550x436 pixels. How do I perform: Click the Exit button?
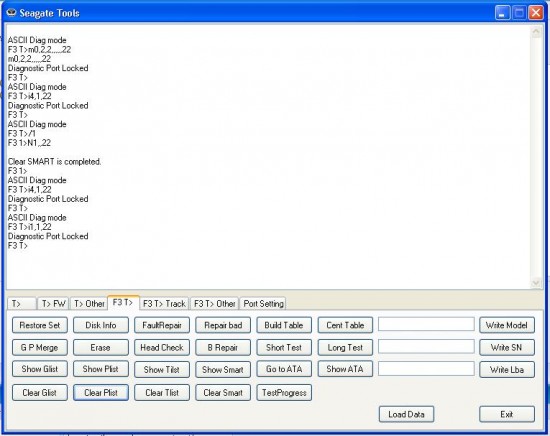coord(507,415)
